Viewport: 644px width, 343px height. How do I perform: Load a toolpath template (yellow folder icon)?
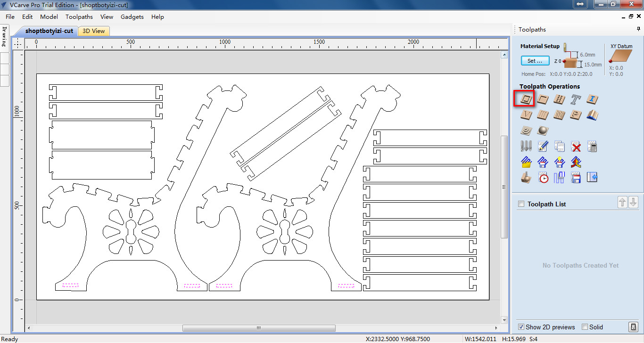pyautogui.click(x=526, y=162)
